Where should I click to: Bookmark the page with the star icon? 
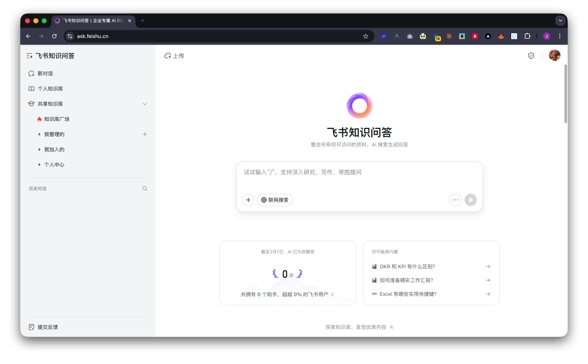coord(365,36)
